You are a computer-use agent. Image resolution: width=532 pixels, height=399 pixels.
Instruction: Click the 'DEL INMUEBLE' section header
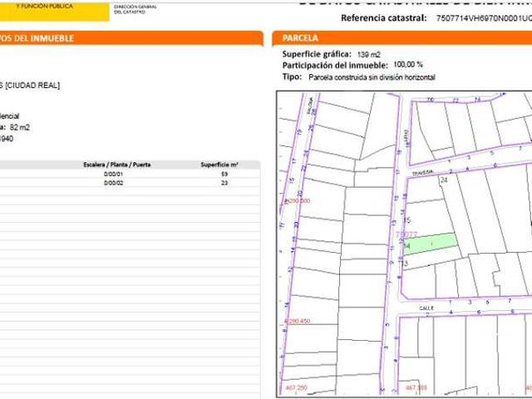[x=131, y=38]
